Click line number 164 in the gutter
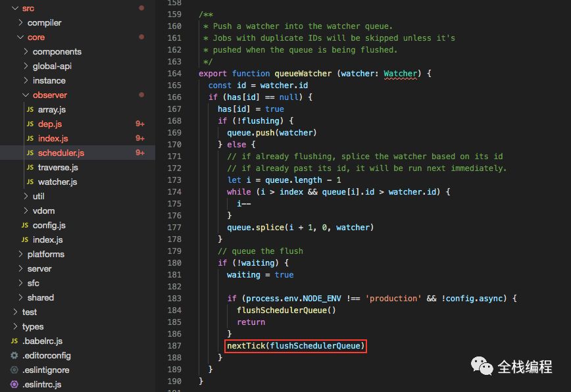571x392 pixels. tap(174, 73)
